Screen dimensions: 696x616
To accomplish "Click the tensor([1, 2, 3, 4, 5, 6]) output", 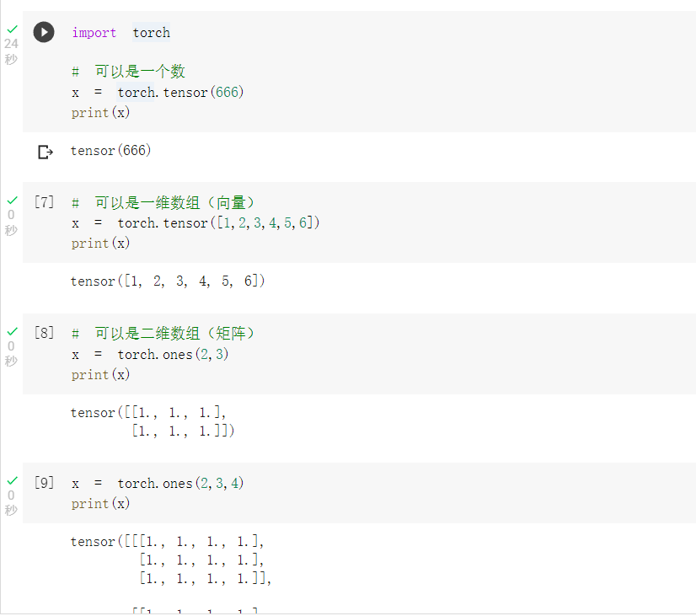I will (168, 281).
